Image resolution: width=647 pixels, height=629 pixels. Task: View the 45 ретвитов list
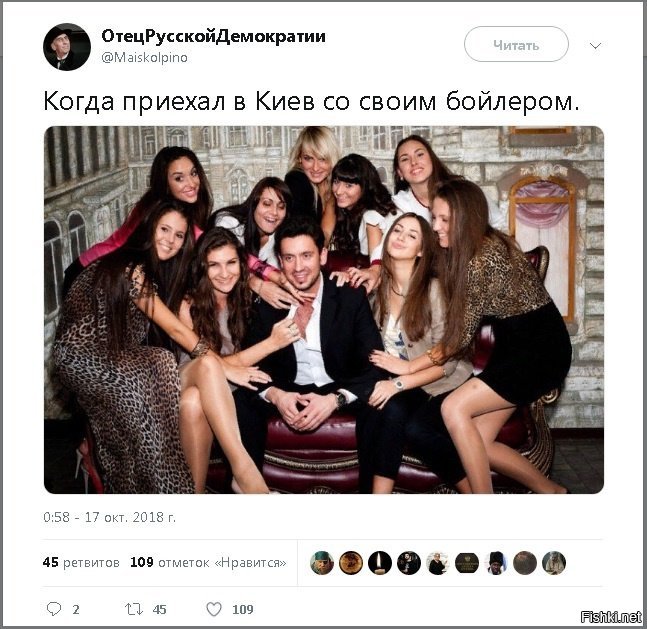(81, 563)
